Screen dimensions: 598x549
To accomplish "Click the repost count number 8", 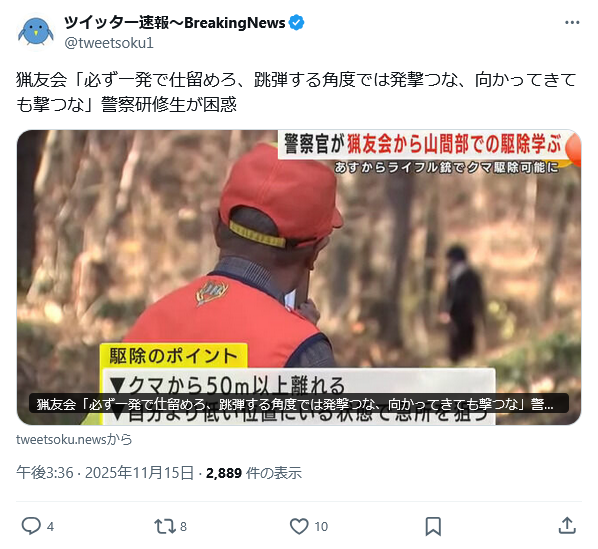I will [183, 527].
